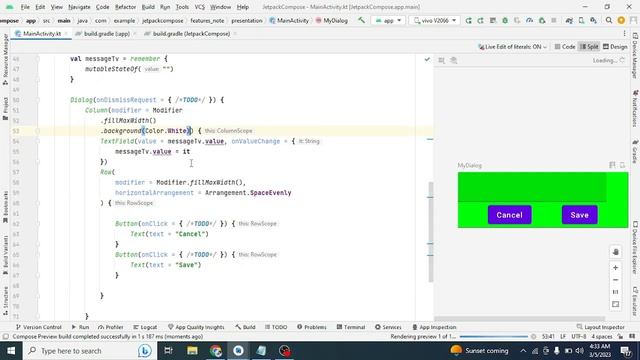Viewport: 640px width, 360px height.
Task: Click the first Apply Changes and Restart icon
Action: click(468, 20)
